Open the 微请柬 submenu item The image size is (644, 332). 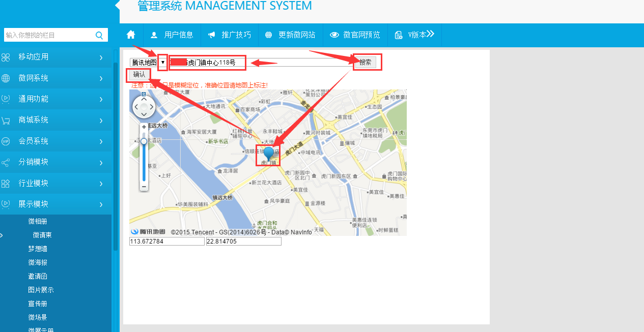tap(42, 235)
